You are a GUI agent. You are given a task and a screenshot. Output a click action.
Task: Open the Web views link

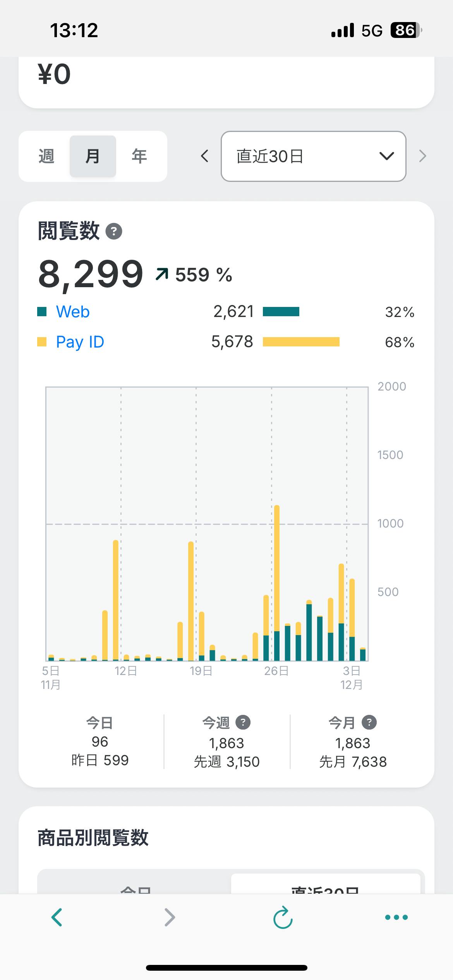(73, 312)
